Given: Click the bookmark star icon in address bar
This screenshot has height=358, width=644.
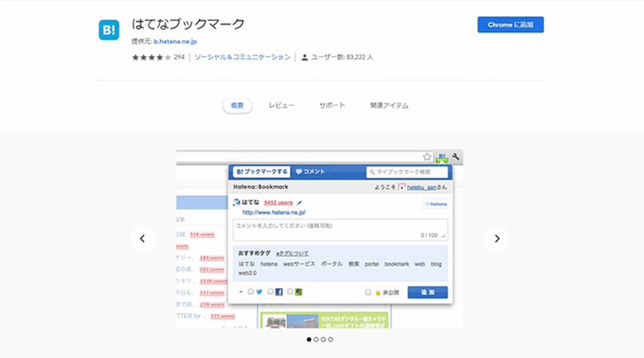Looking at the screenshot, I should pos(427,156).
